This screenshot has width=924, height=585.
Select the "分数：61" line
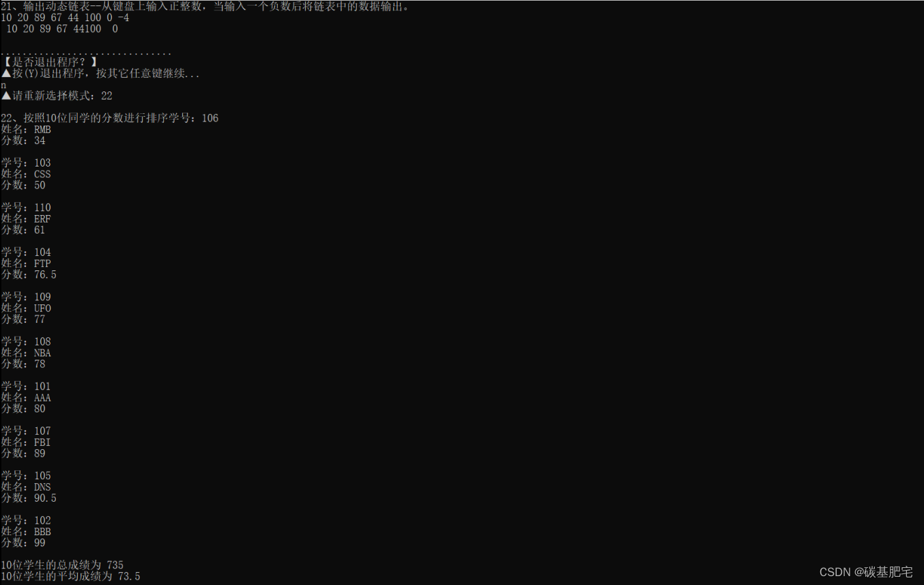23,230
